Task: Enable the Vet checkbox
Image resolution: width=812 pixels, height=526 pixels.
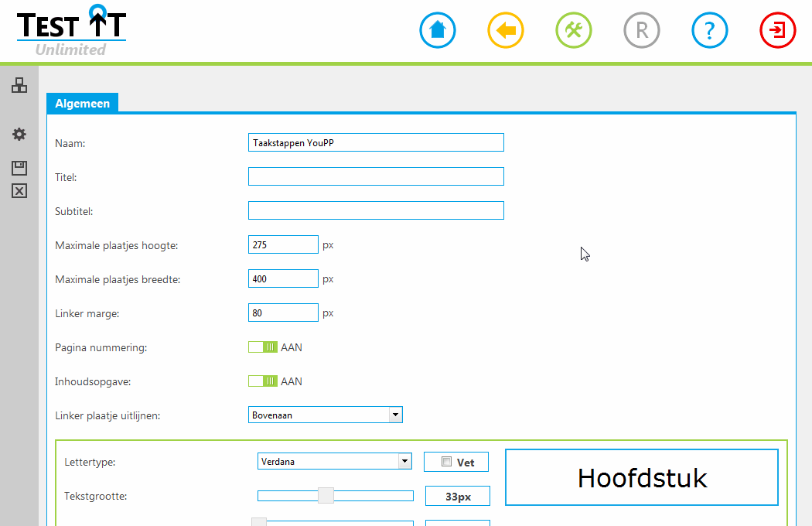Action: click(446, 462)
